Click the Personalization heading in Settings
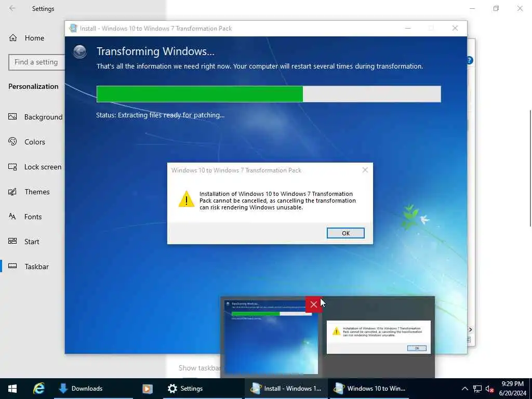 pos(33,87)
